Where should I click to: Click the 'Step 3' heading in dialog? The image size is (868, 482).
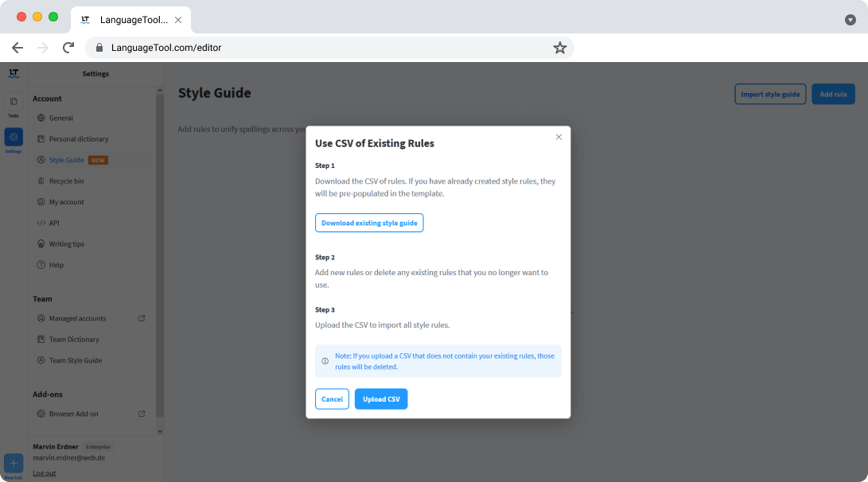tap(325, 310)
